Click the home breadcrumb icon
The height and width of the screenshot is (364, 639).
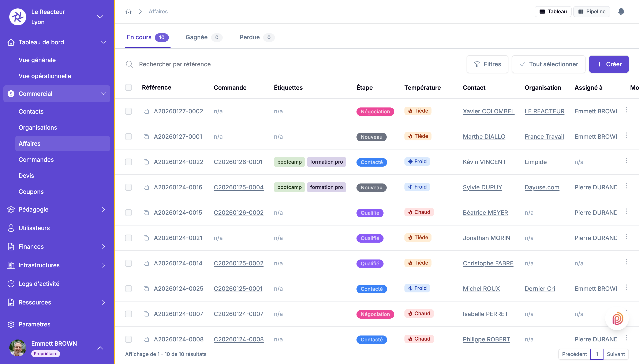129,11
